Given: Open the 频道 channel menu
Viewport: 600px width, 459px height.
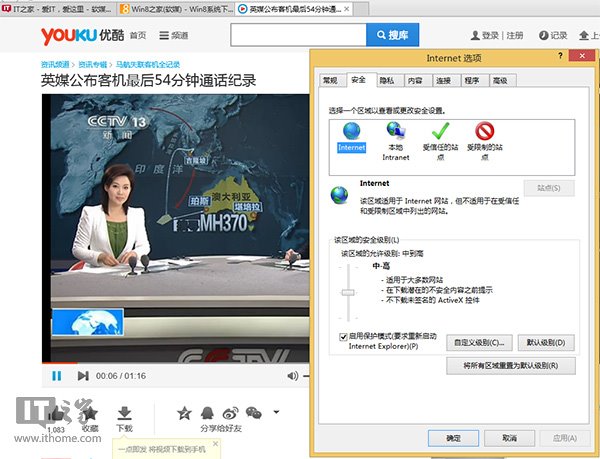Looking at the screenshot, I should 172,35.
